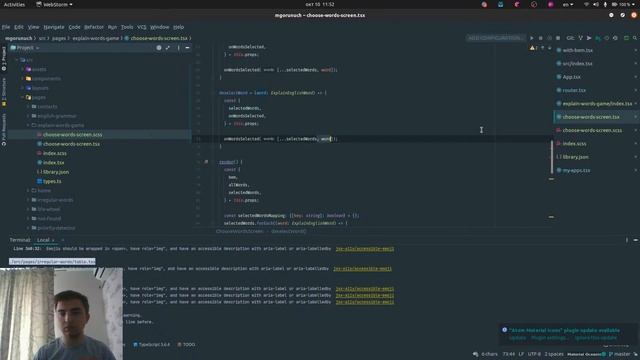Switch to library.json editor tab

(575, 157)
